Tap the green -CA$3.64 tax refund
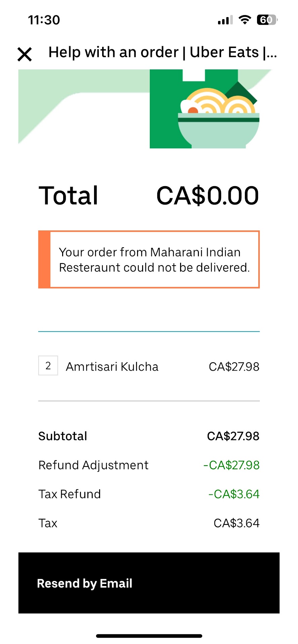 coord(234,494)
